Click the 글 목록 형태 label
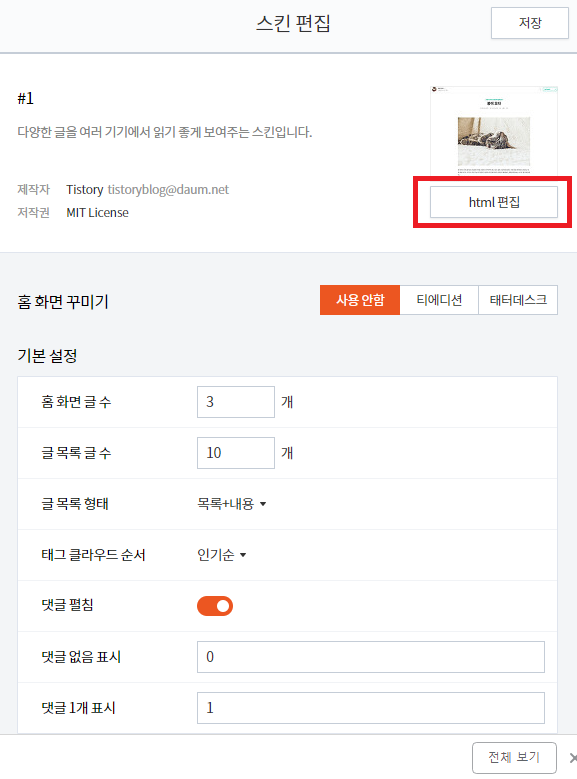The height and width of the screenshot is (779, 577). click(x=75, y=504)
